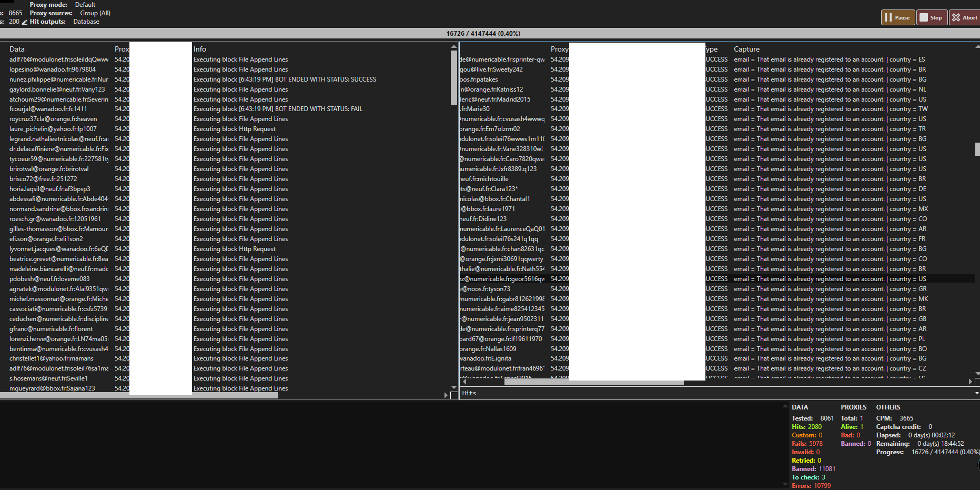Image resolution: width=980 pixels, height=490 pixels.
Task: Select the hit with country = MK
Action: pos(718,299)
